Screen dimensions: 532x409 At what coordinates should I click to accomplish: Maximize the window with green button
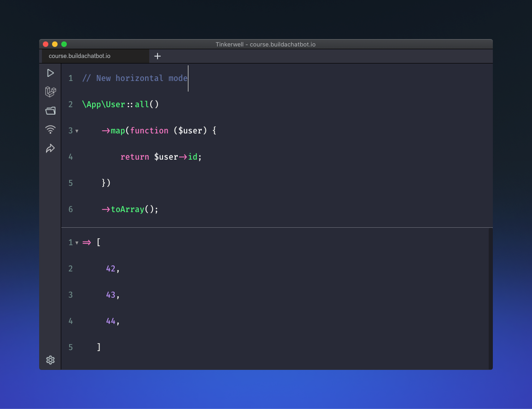64,44
